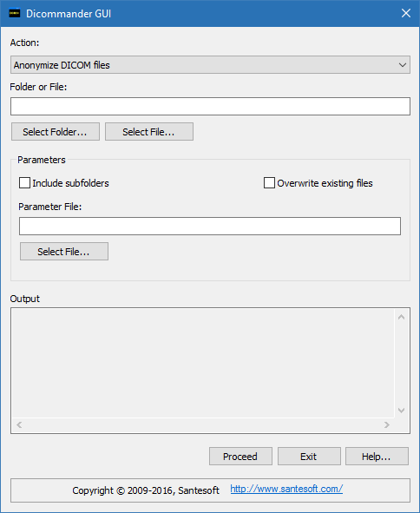Click Select File... under Parameter File
Viewport: 420px width, 513px height.
[x=64, y=251]
